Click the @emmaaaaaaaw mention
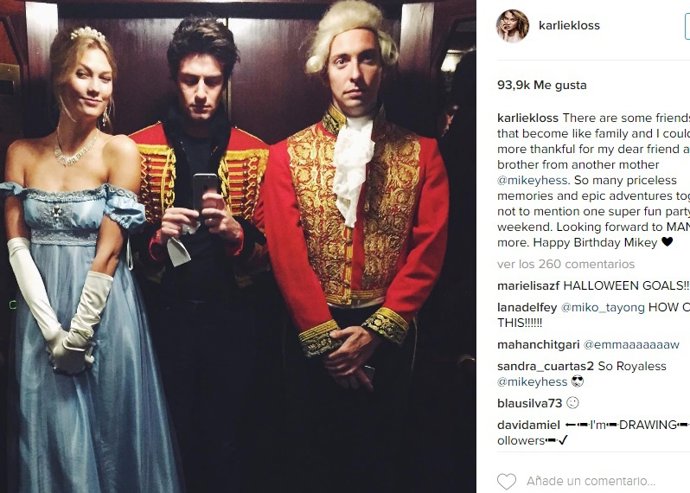 tap(631, 344)
